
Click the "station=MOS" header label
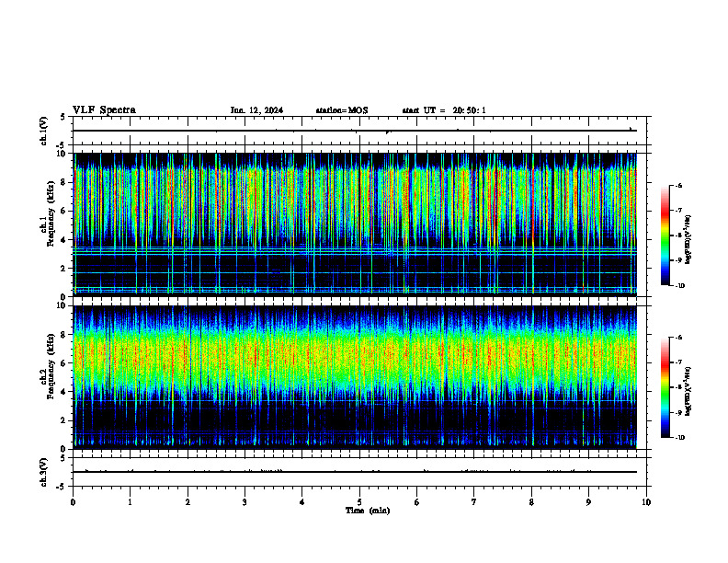pos(342,110)
